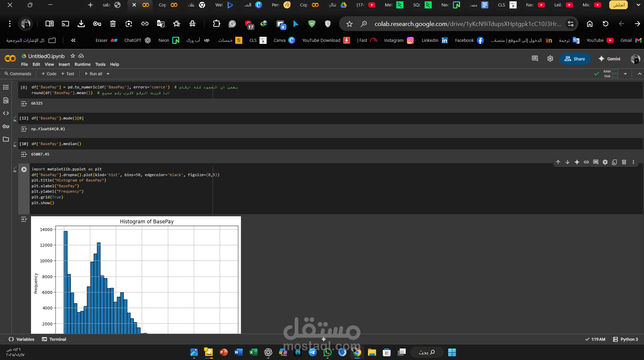Open the cell editor settings gear
The height and width of the screenshot is (360, 644).
pos(605,162)
